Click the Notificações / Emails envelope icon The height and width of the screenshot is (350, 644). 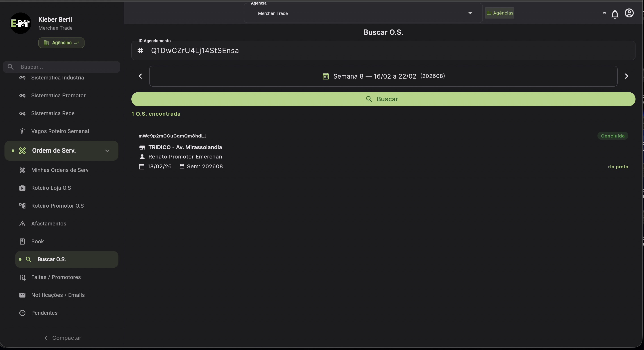[x=22, y=295]
